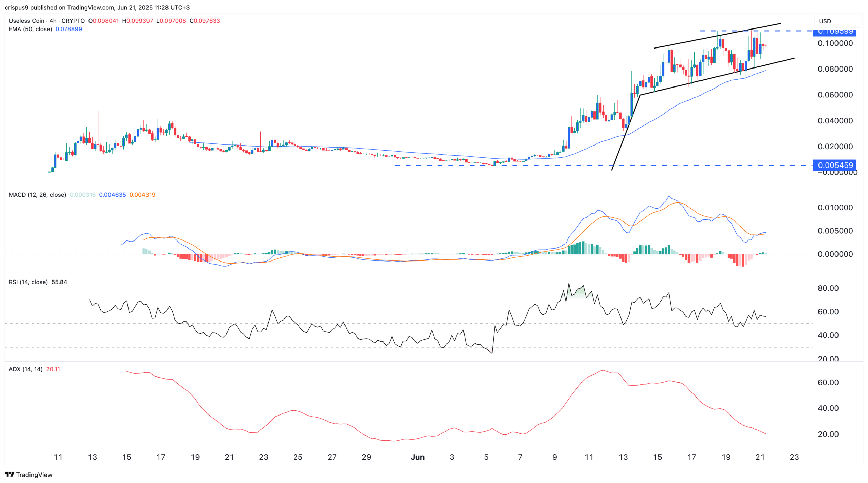
Task: Select the RSI (14, close) legend
Action: (28, 282)
